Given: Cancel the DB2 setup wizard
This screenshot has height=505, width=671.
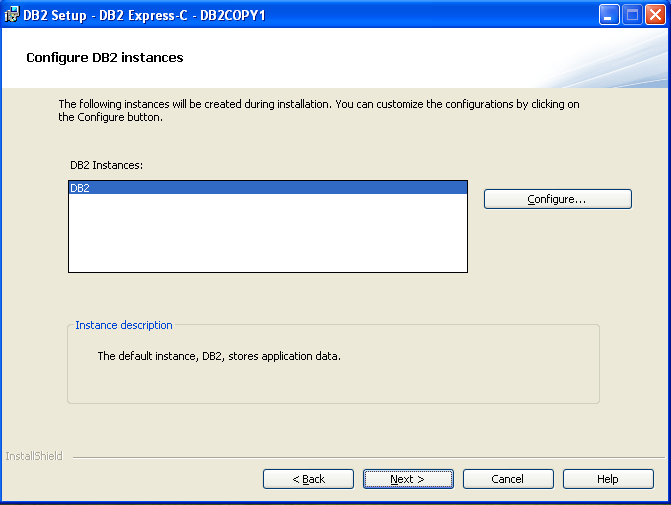Looking at the screenshot, I should (508, 479).
